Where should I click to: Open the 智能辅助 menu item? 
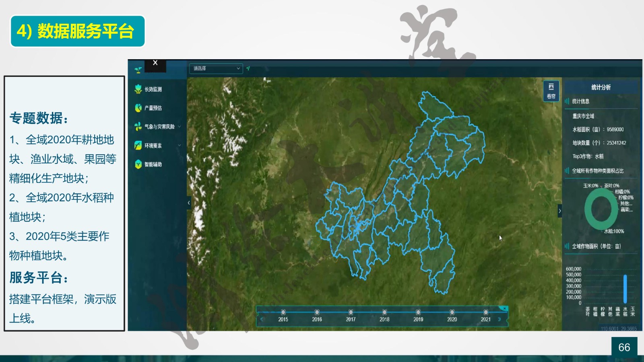153,164
